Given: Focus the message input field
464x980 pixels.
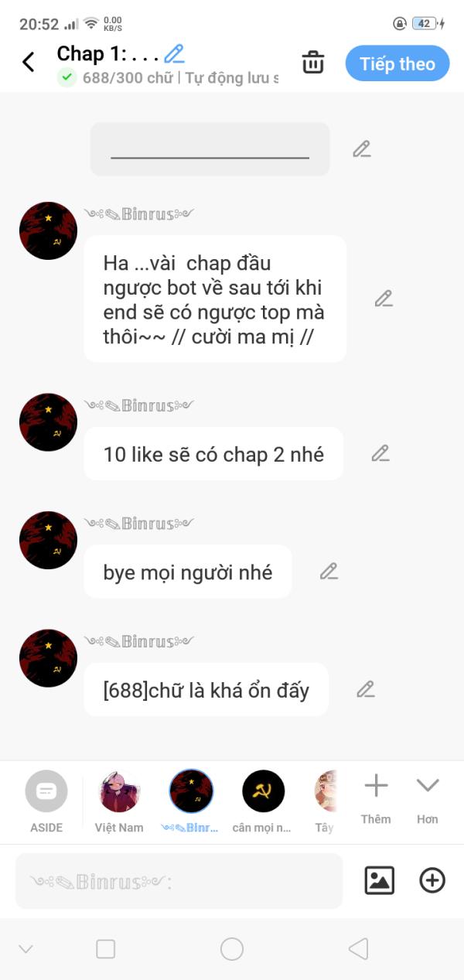Looking at the screenshot, I should 179,881.
